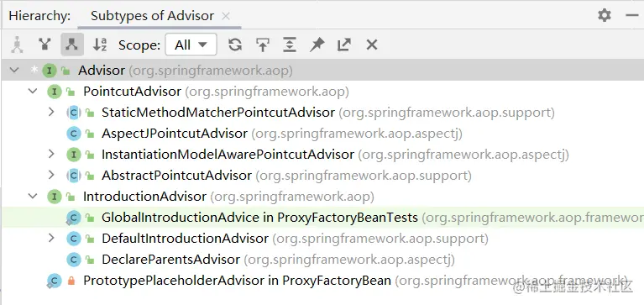Click abstract class icon beside AbstractPointcutAdvisor

coord(74,176)
